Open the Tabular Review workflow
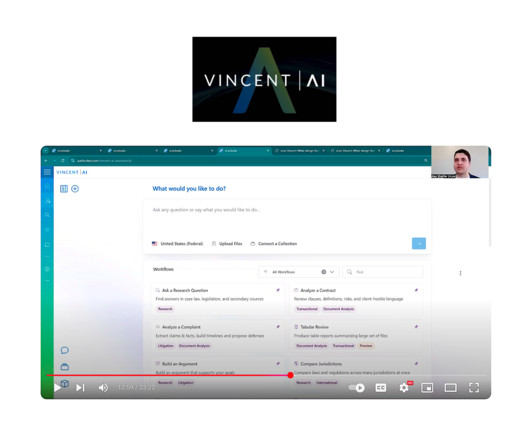530x442 pixels. [x=356, y=336]
